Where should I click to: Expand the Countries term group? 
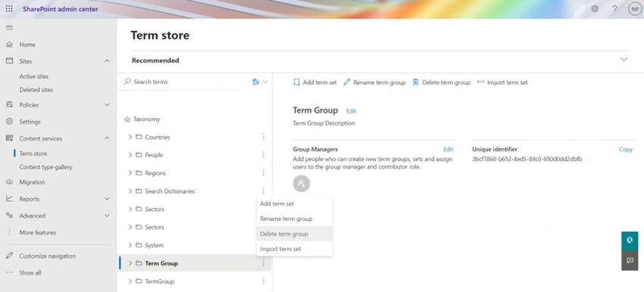[130, 137]
